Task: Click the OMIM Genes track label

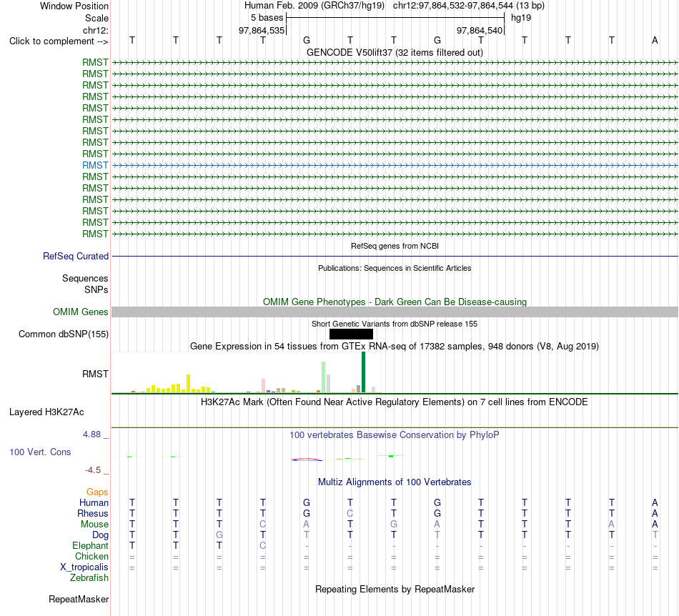Action: click(x=81, y=312)
